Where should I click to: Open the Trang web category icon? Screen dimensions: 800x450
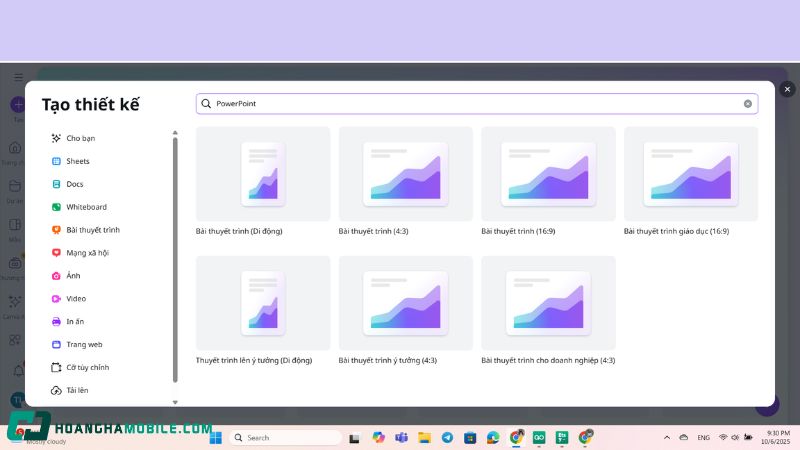(x=56, y=344)
